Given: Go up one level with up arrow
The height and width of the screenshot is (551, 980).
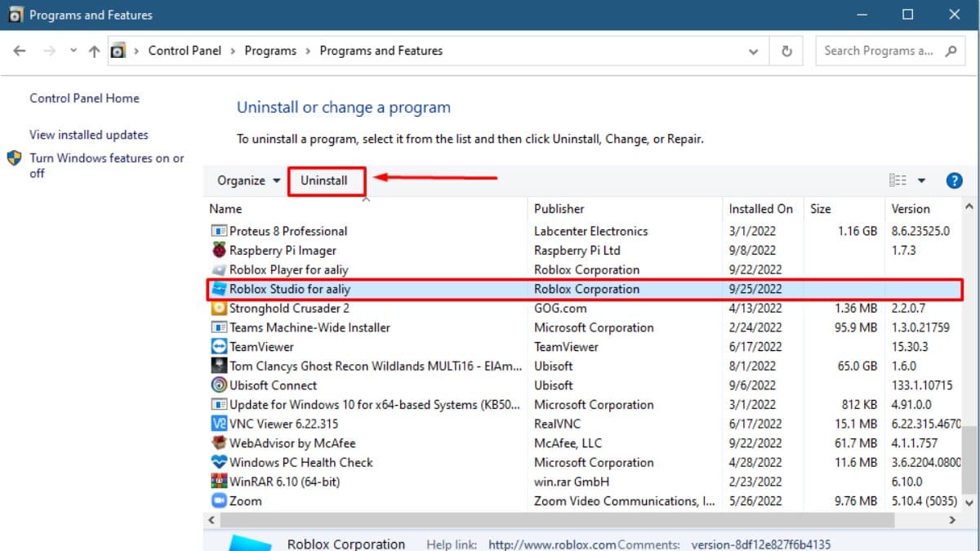Looking at the screenshot, I should (94, 51).
